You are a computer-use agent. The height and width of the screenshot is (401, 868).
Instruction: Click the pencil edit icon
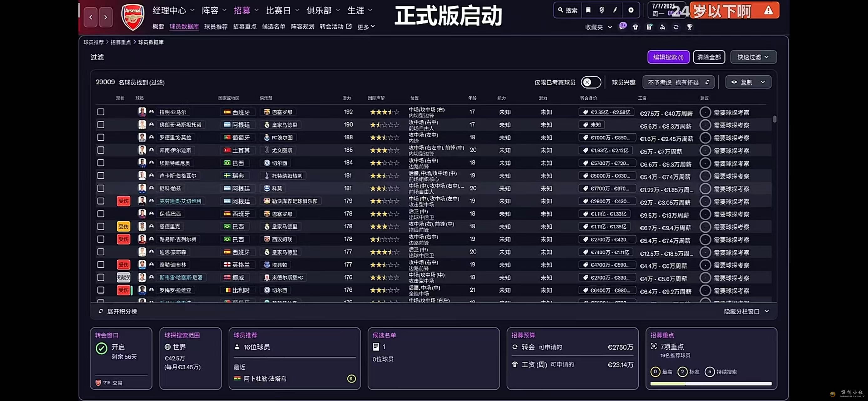(615, 10)
